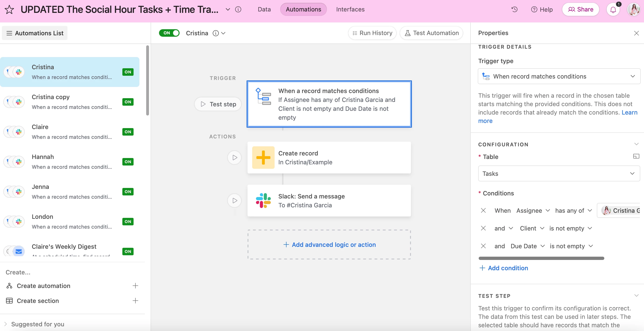Click the notifications bell icon

point(613,10)
